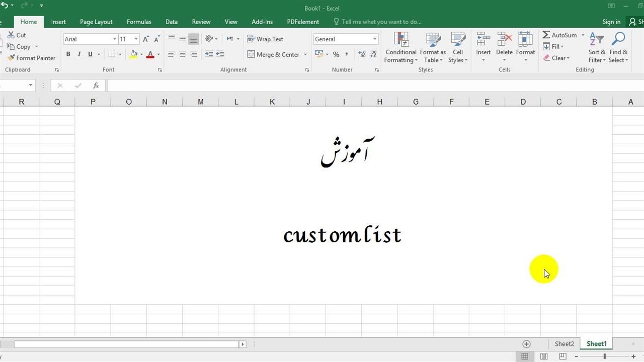This screenshot has height=362, width=644.
Task: Toggle bold formatting
Action: pyautogui.click(x=68, y=54)
